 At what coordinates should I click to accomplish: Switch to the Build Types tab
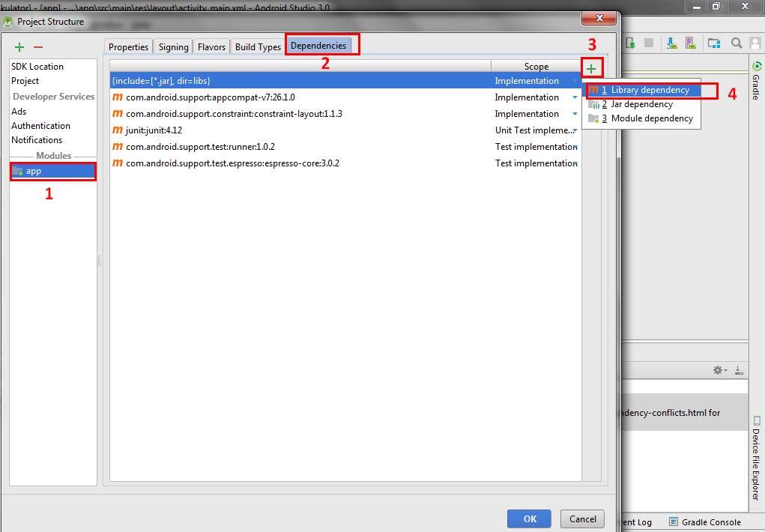pyautogui.click(x=257, y=46)
